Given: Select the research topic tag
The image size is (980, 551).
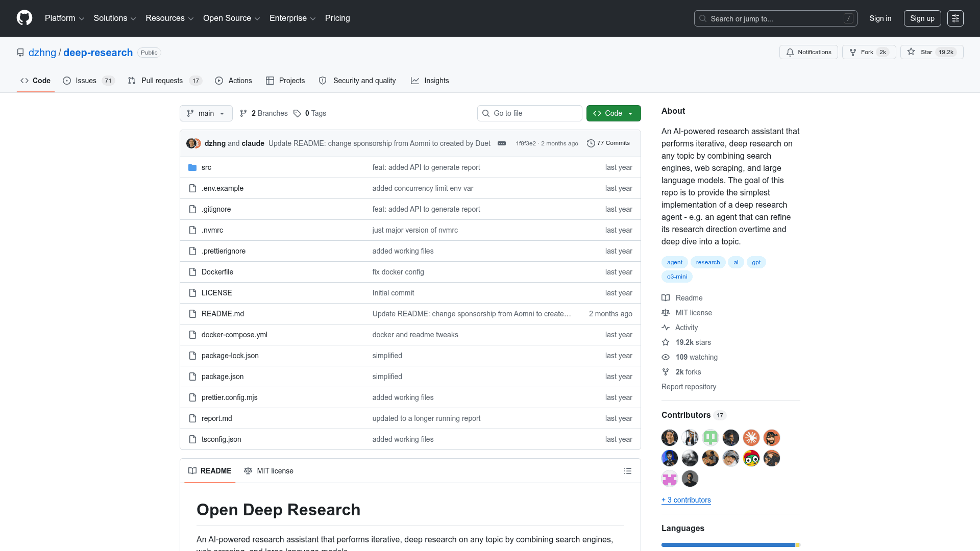Looking at the screenshot, I should [708, 262].
